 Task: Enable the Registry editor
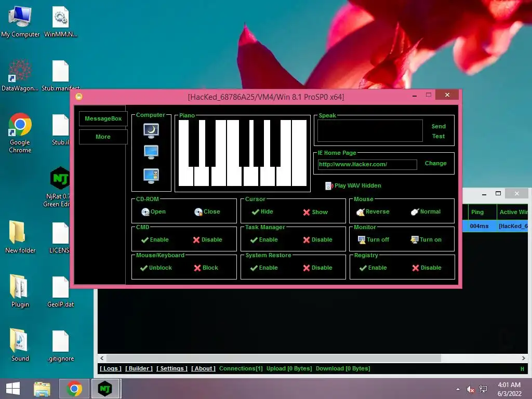coord(373,268)
